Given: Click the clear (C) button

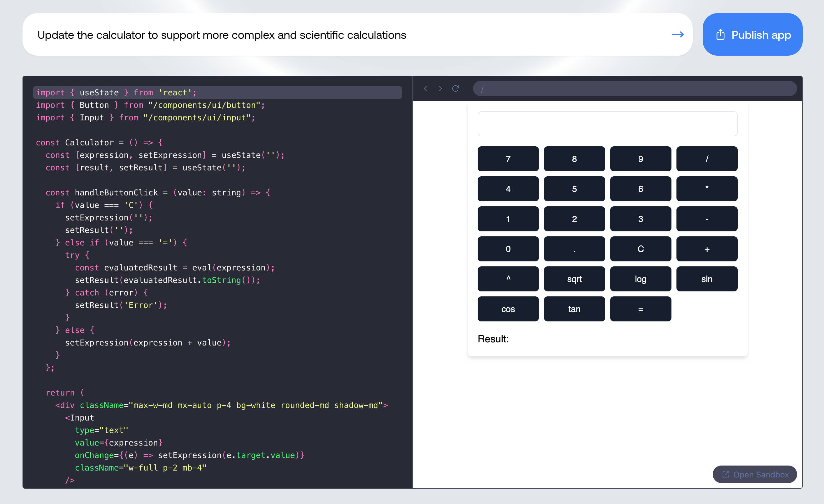Looking at the screenshot, I should pos(641,249).
